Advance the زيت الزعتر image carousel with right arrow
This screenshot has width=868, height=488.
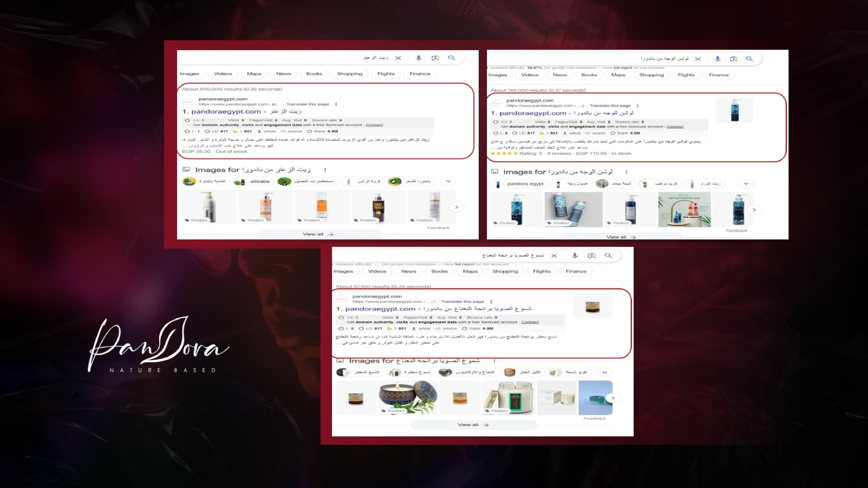457,207
